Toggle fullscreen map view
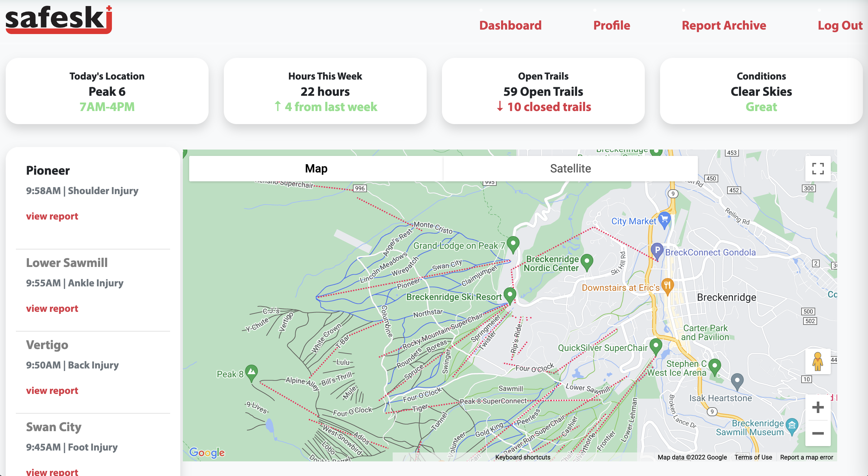The image size is (868, 476). [817, 169]
